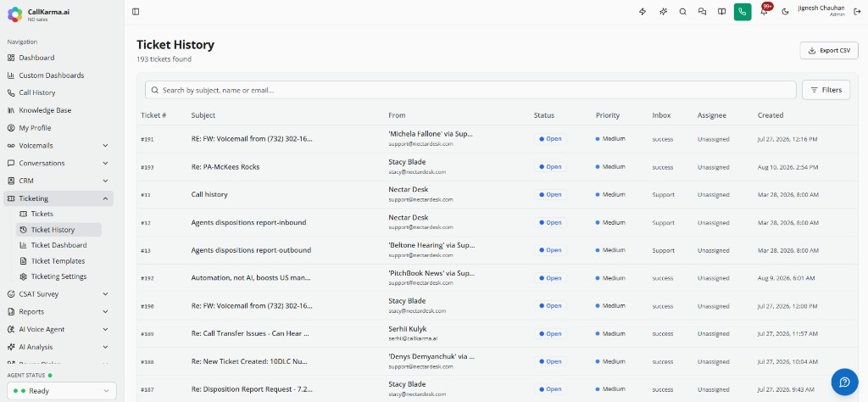Expand the Conversations section chevron
Image resolution: width=868 pixels, height=402 pixels.
(x=105, y=164)
